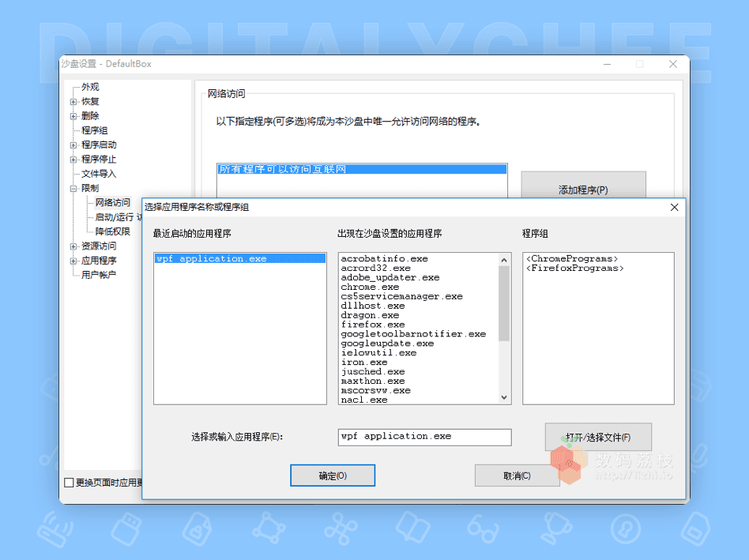Expand the 资源访问 tree node

(x=73, y=246)
